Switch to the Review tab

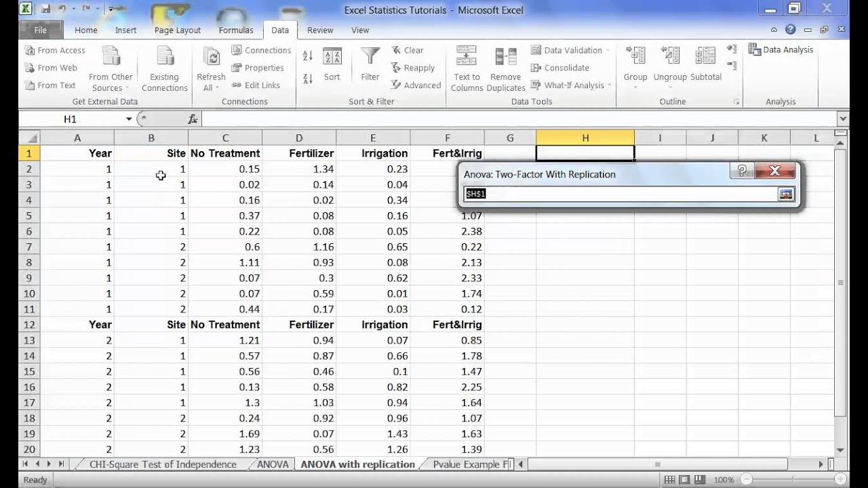(320, 30)
